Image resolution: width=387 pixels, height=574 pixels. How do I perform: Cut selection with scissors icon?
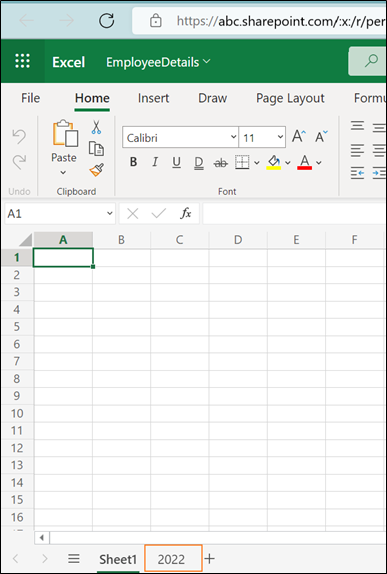point(96,127)
